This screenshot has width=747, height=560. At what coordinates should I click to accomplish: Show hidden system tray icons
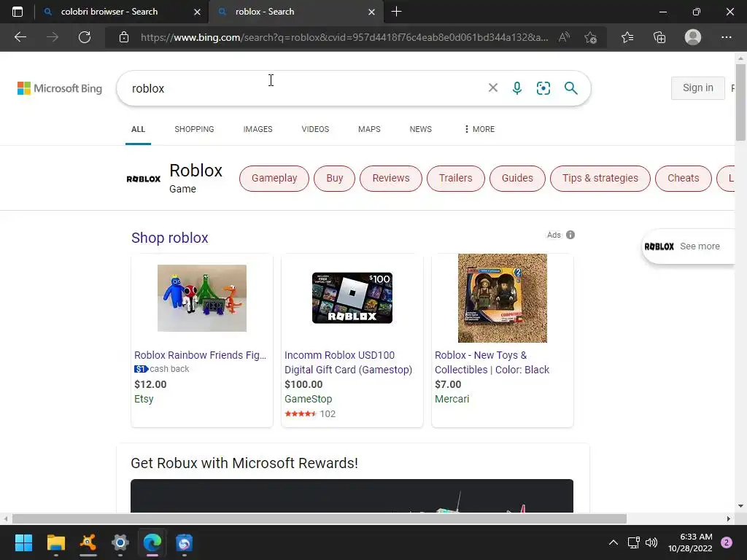point(613,542)
